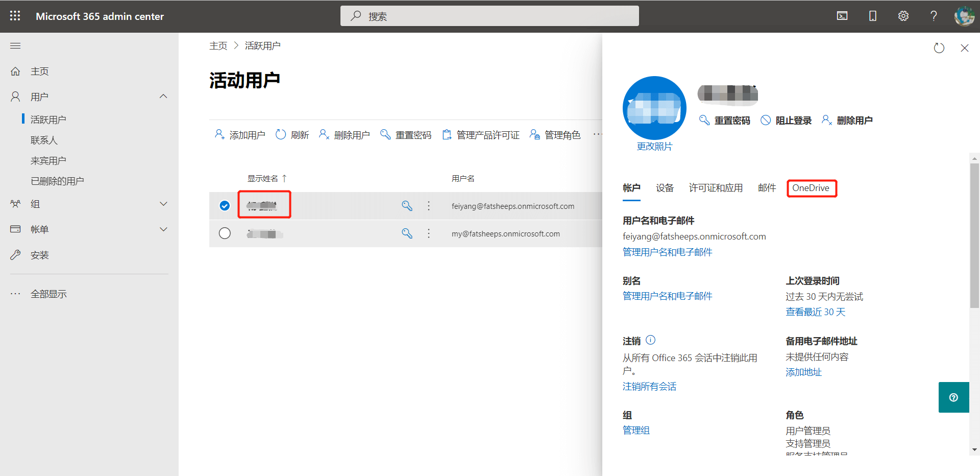Uncheck the feiyang user row checkbox
The image size is (980, 476).
point(225,206)
